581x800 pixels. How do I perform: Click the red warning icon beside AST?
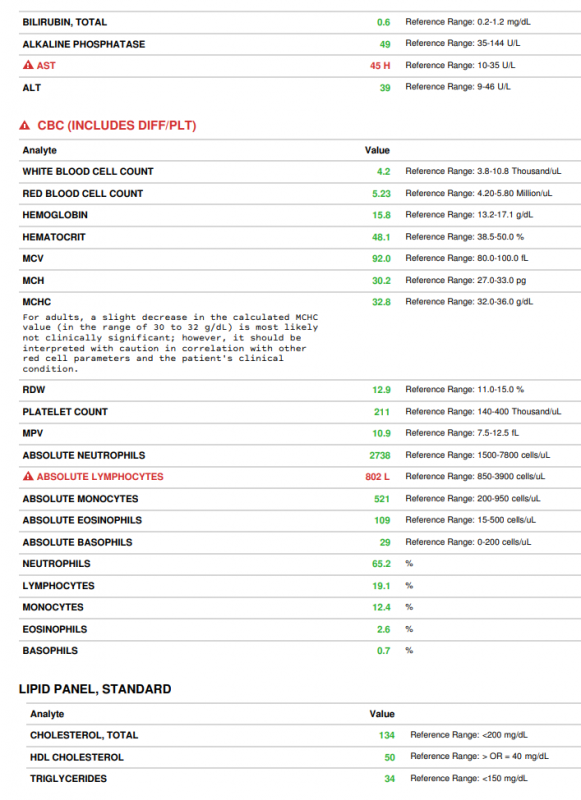click(x=28, y=65)
